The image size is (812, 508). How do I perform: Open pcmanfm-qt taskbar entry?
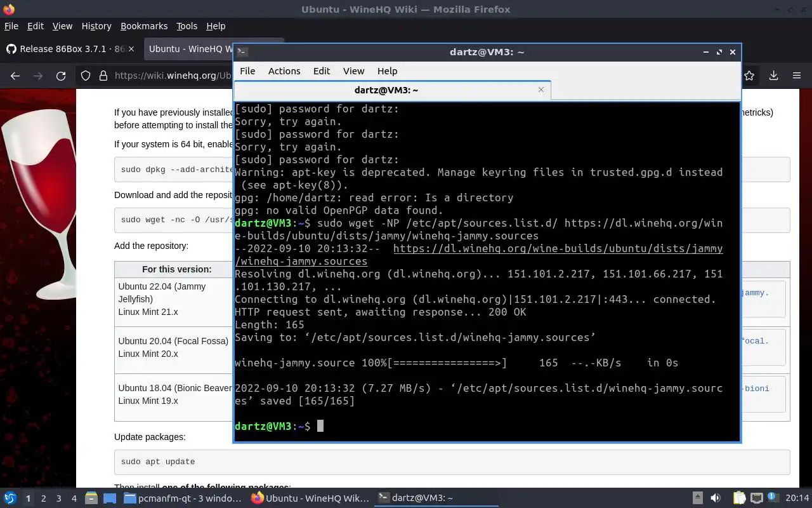pyautogui.click(x=183, y=498)
